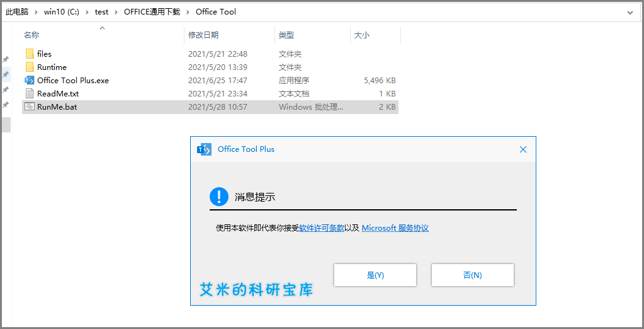Image resolution: width=644 pixels, height=329 pixels.
Task: Expand the address bar history dropdown
Action: pyautogui.click(x=630, y=13)
